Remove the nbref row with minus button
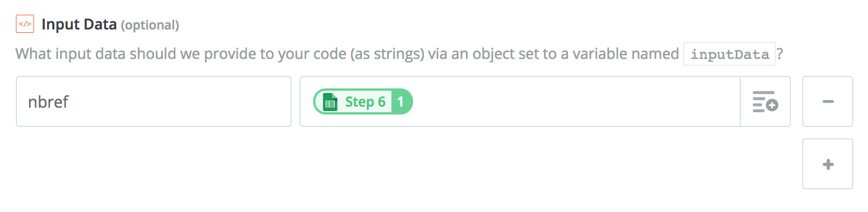868x212 pixels. coord(827,101)
